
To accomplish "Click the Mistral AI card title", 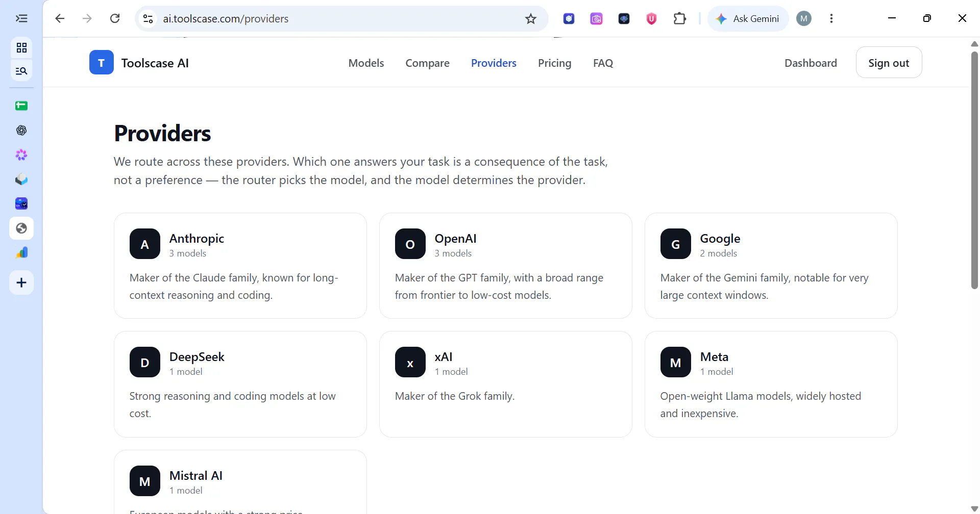I will pos(195,475).
